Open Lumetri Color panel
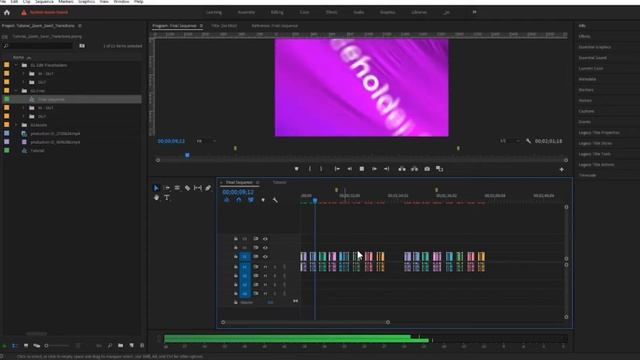 [x=591, y=69]
